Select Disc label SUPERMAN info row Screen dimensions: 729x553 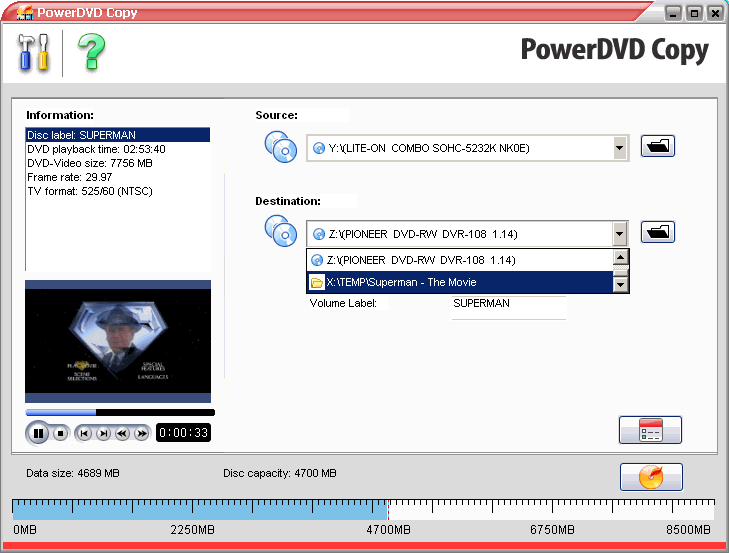coord(117,135)
